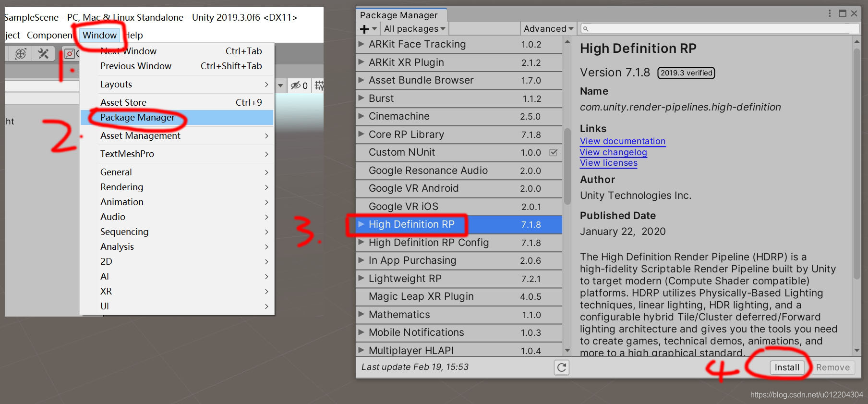The image size is (868, 404).
Task: Click the grid toggle icon in scene toolbar
Action: pos(319,86)
